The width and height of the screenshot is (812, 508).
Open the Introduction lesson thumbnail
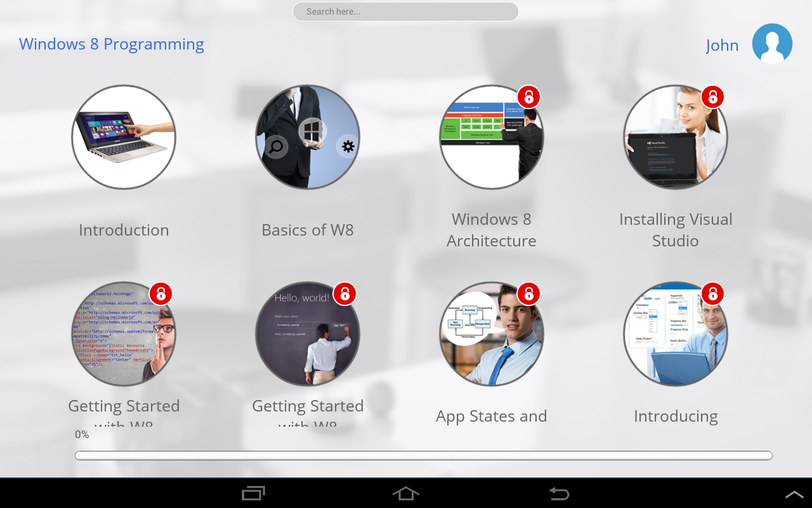(124, 137)
